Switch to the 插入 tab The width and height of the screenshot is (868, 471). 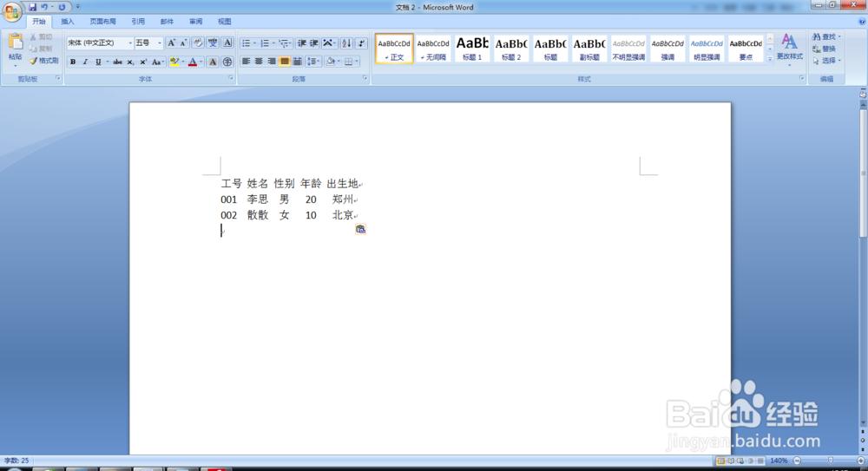click(x=68, y=22)
